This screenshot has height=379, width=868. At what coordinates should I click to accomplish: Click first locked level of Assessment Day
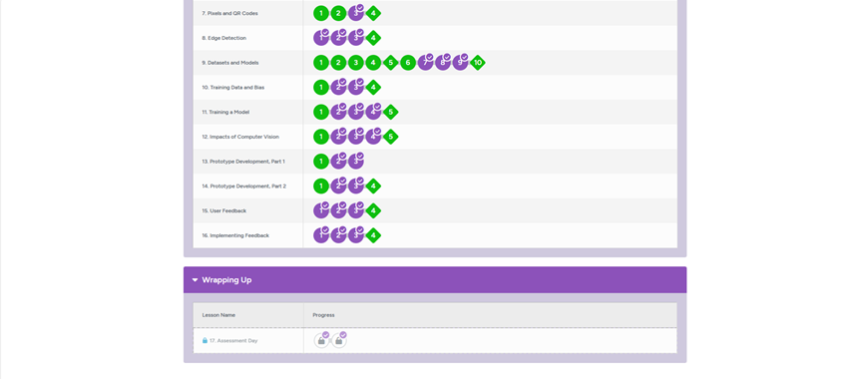(x=321, y=340)
